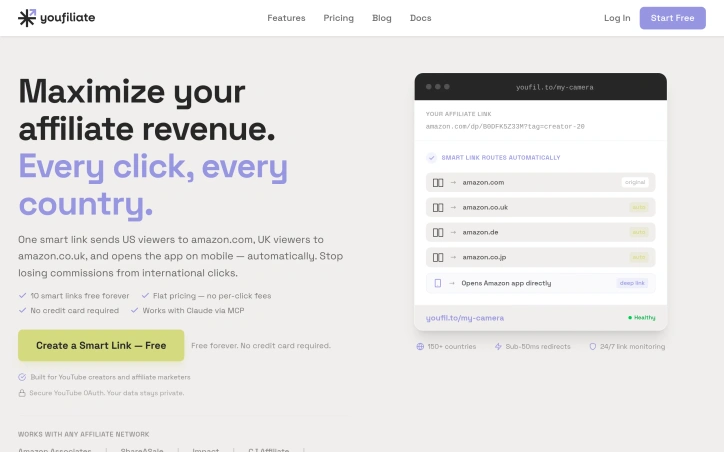Click the circled check next to Smart Link Routes Automatically

coord(431,158)
